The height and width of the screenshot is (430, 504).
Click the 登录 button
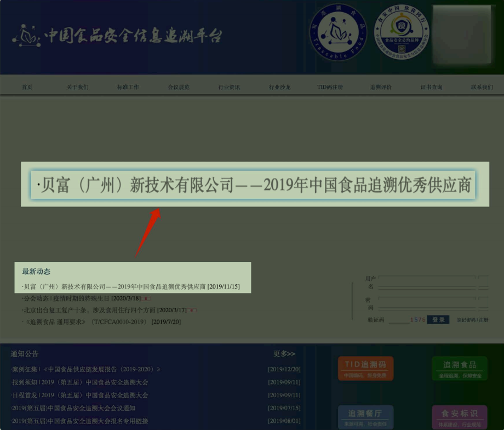pos(438,320)
